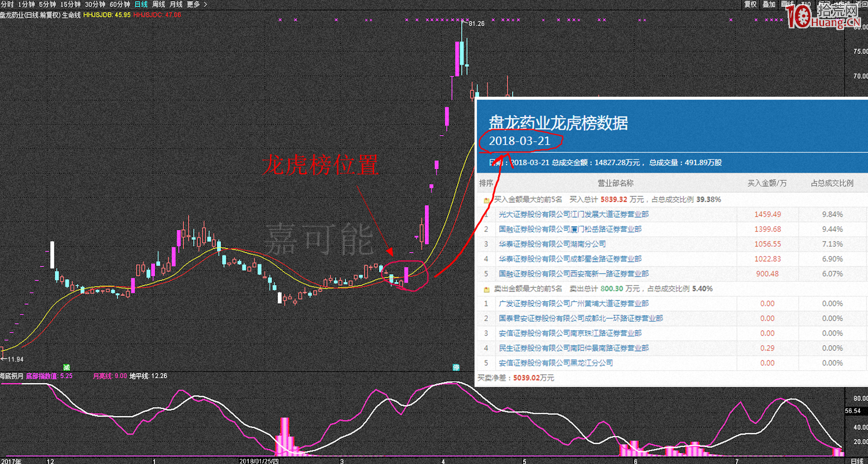The height and width of the screenshot is (464, 868).
Task: Select the 月线 monthly timeframe
Action: click(175, 4)
